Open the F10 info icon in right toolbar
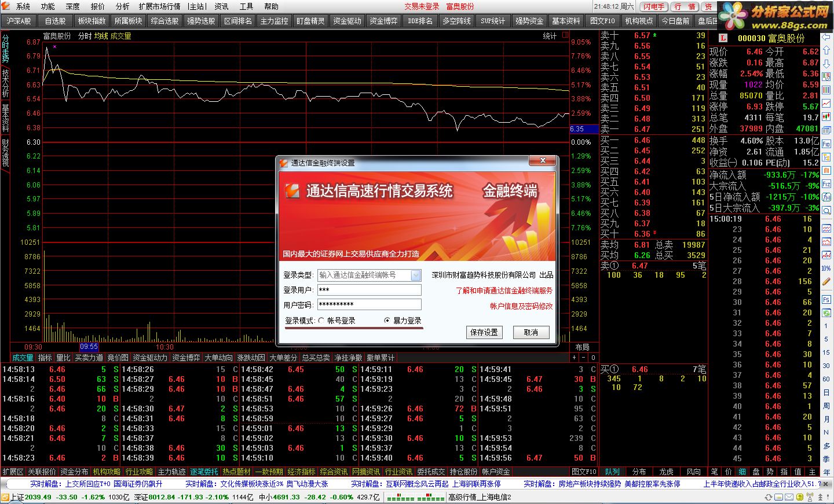This screenshot has height=504, width=834. (x=826, y=144)
